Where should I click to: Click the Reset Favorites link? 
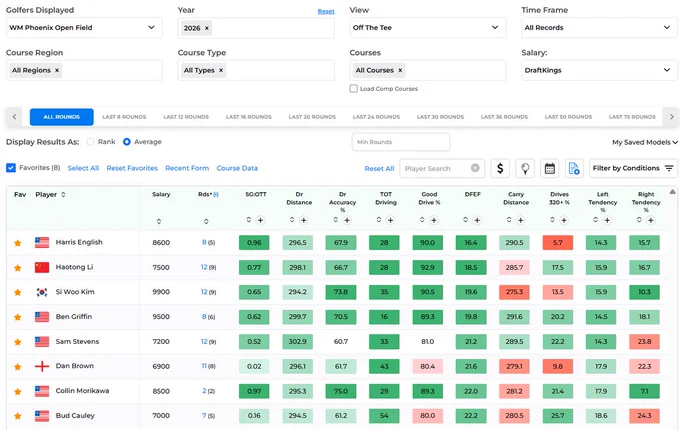coord(132,168)
